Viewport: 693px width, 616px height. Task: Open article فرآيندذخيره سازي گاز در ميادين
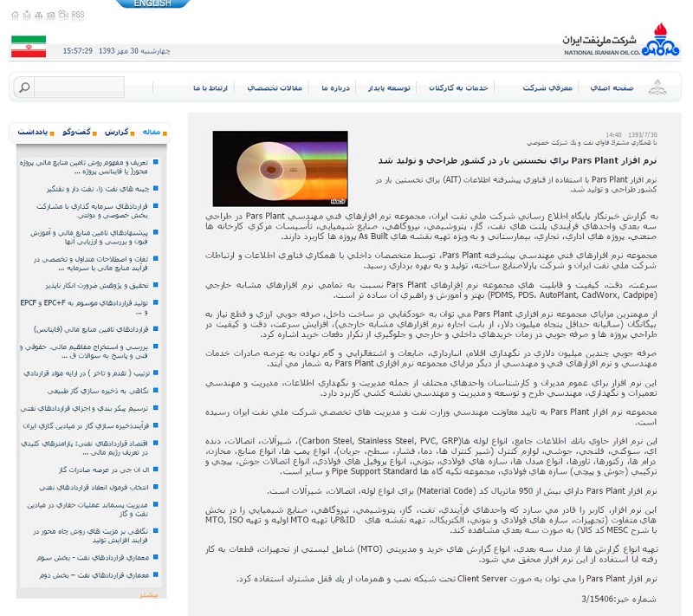(86, 426)
